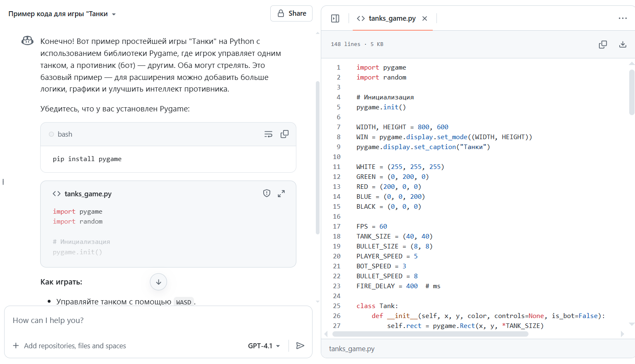Click the shield icon on tanks_game.py card
The image size is (635, 364).
[x=267, y=193]
